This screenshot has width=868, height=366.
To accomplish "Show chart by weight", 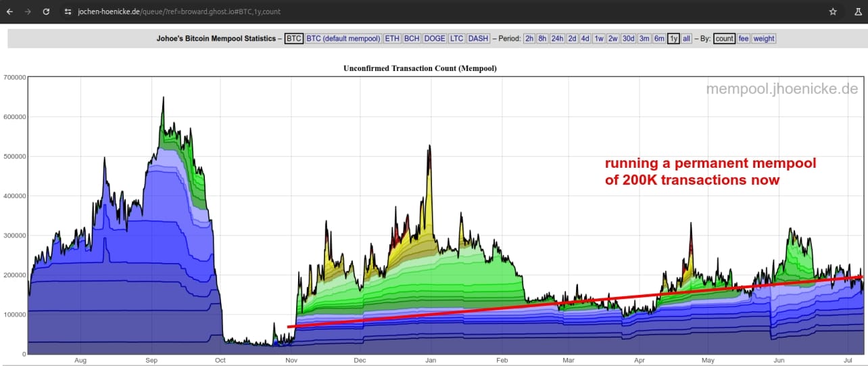I will pyautogui.click(x=764, y=39).
